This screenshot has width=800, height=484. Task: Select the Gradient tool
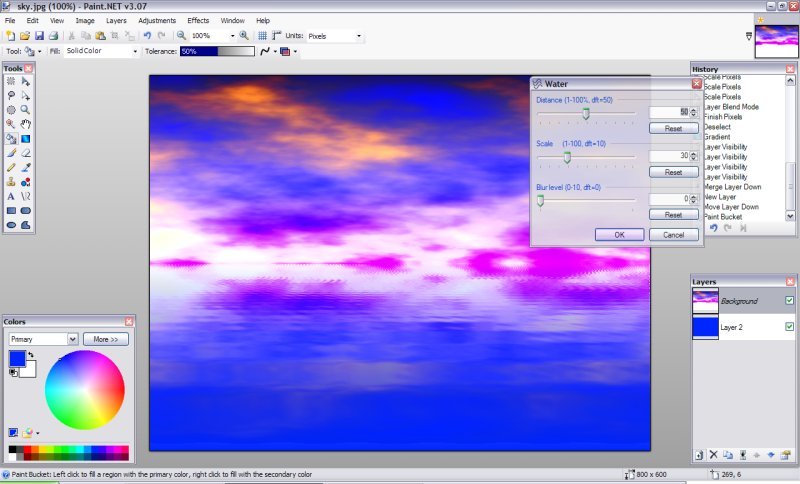point(25,138)
